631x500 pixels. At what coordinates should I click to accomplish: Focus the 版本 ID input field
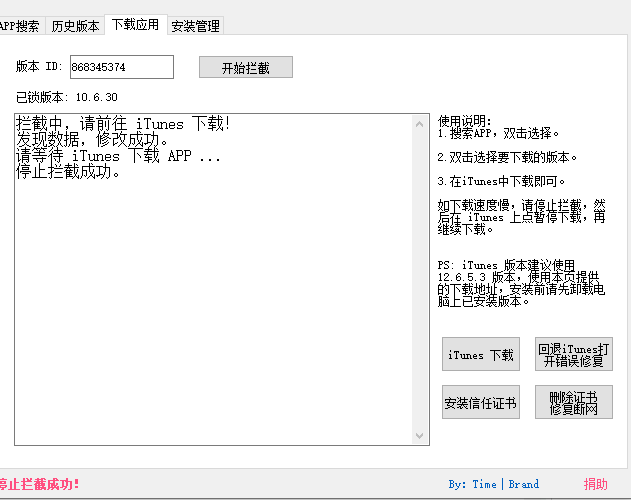122,67
